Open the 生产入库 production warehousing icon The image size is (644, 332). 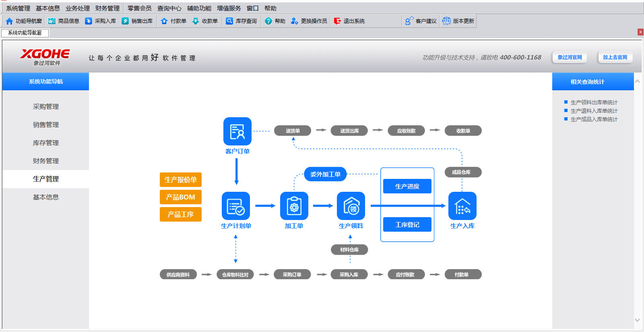tap(462, 206)
